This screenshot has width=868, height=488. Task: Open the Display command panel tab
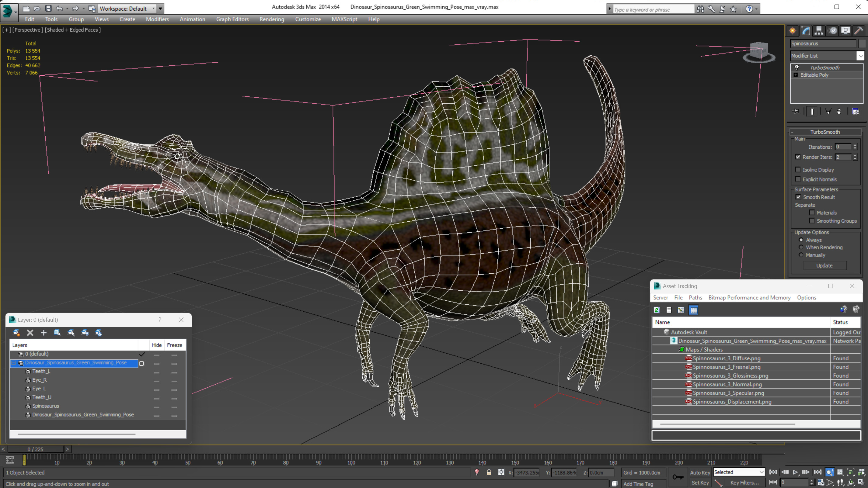click(845, 31)
